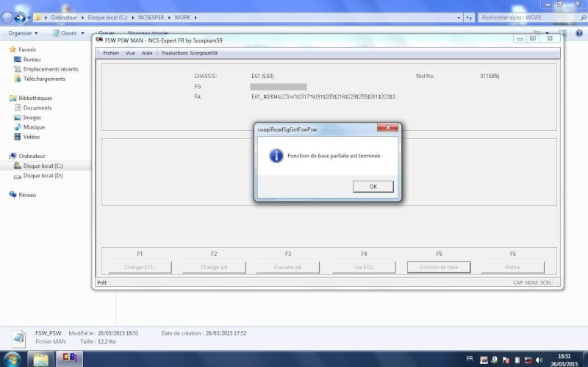
Task: Click the F6 Retour button
Action: [512, 267]
